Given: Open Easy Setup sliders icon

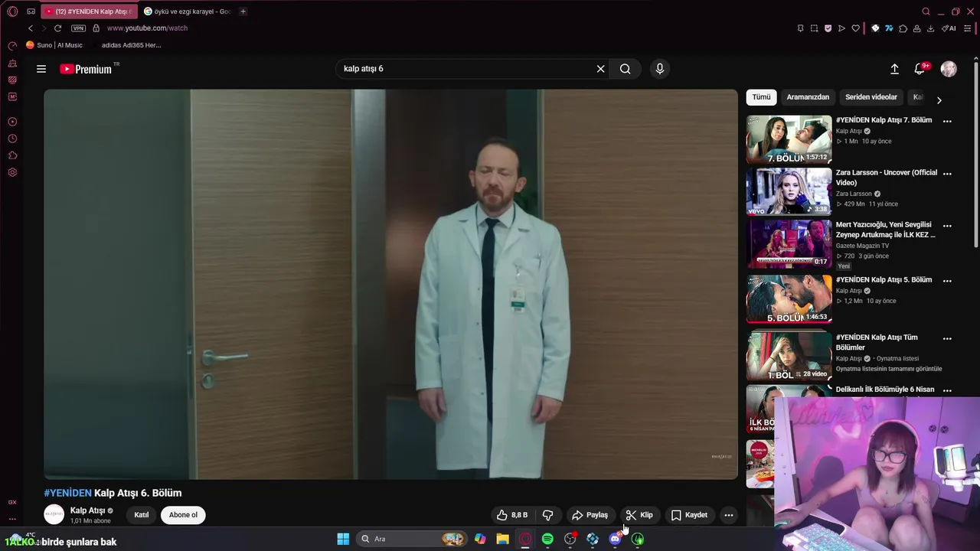Looking at the screenshot, I should (968, 28).
